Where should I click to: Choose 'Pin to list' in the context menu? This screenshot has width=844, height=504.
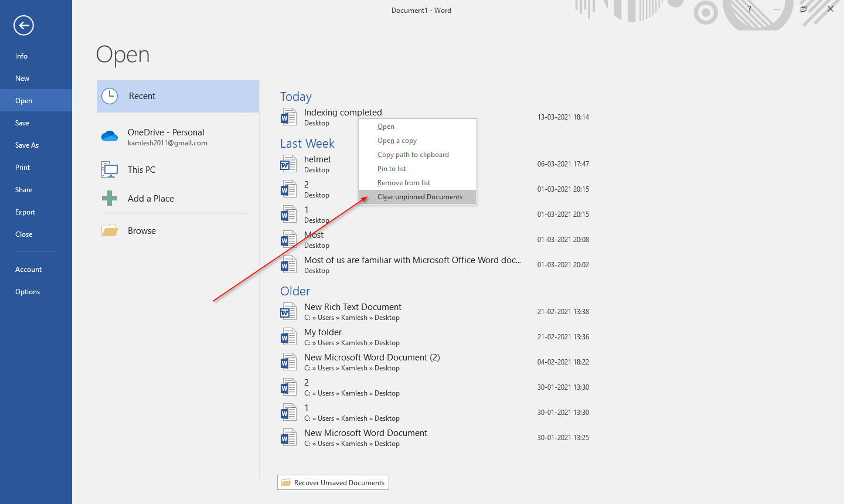392,168
